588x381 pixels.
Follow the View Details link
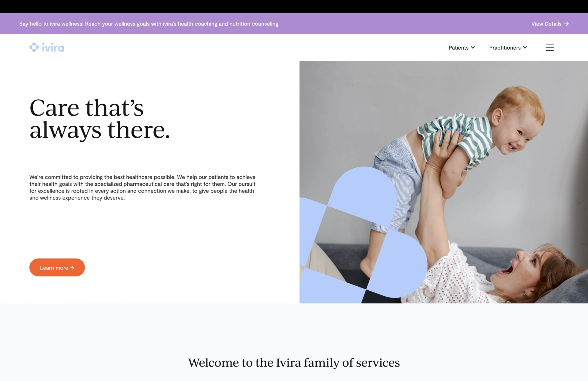(x=550, y=24)
